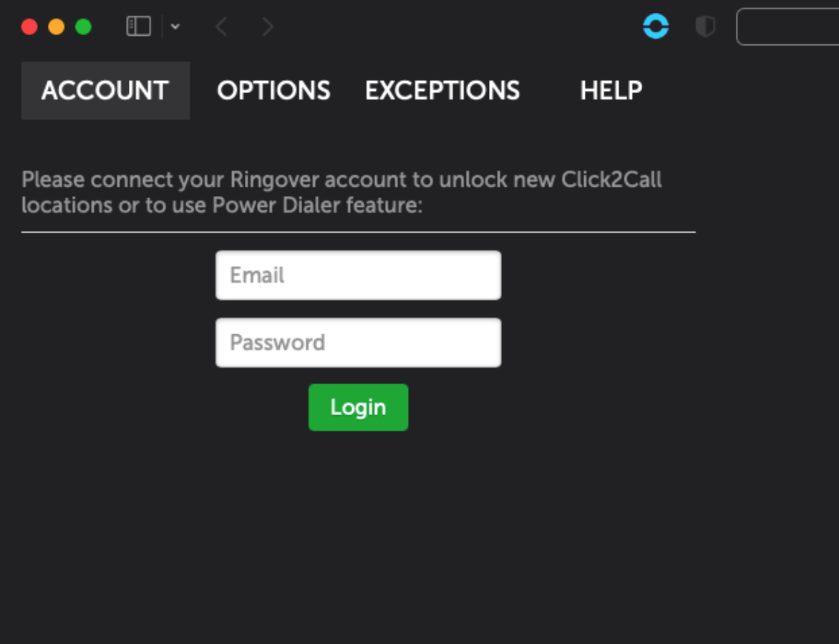Minimize the window with the yellow button
The width and height of the screenshot is (839, 644).
(57, 27)
